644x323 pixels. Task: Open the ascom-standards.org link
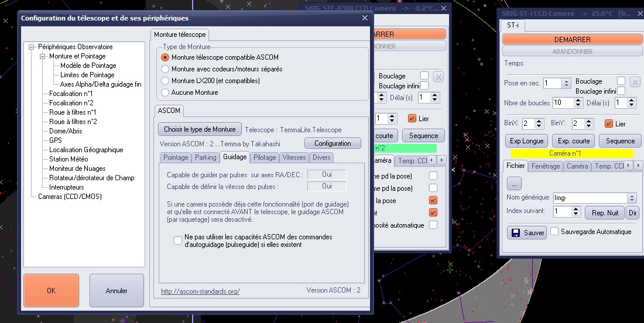[x=200, y=291]
